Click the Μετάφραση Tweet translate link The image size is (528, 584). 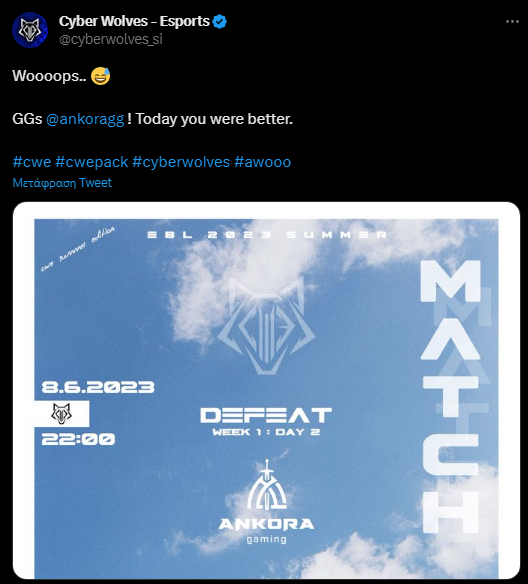(x=62, y=183)
